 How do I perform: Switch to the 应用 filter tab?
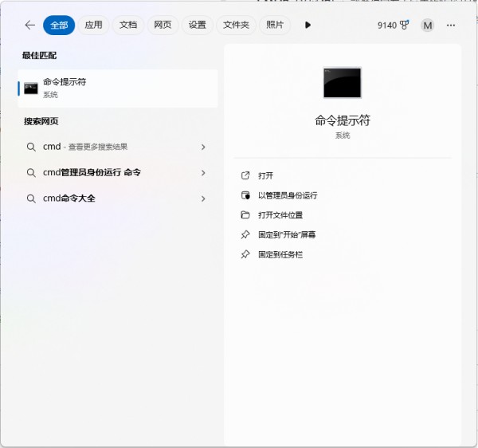point(93,25)
